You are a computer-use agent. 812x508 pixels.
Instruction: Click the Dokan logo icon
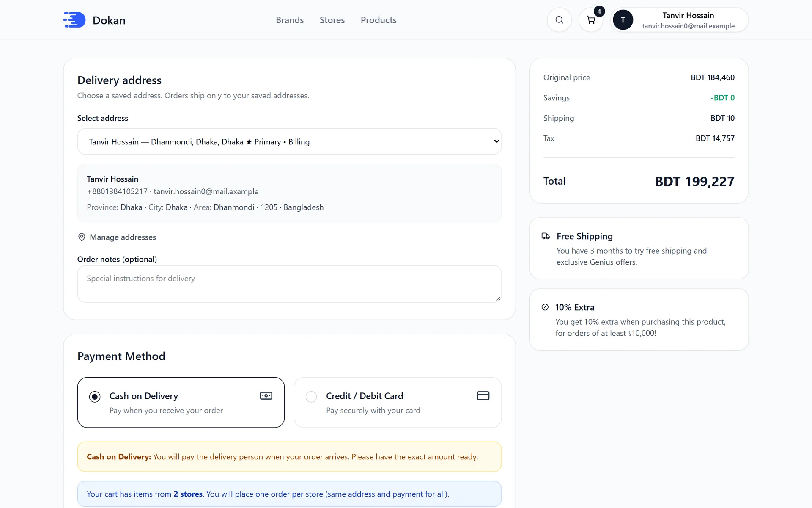pos(74,20)
